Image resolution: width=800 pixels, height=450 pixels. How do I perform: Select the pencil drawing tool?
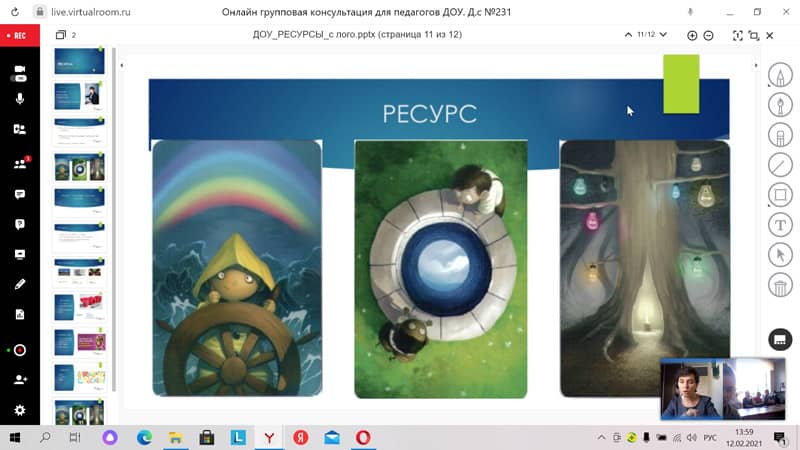coord(780,75)
